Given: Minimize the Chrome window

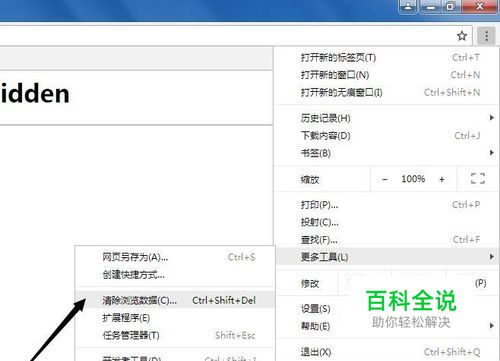Looking at the screenshot, I should click(431, 6).
